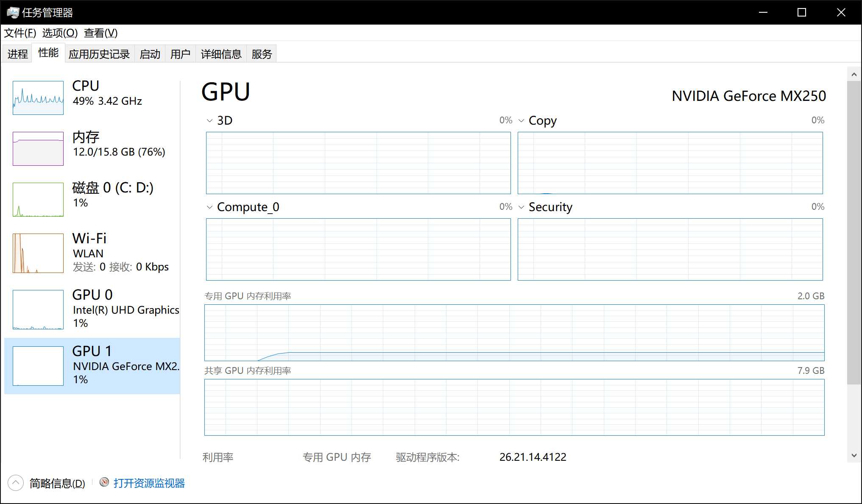Click the WLAN text under Wi-Fi
862x504 pixels.
point(88,253)
